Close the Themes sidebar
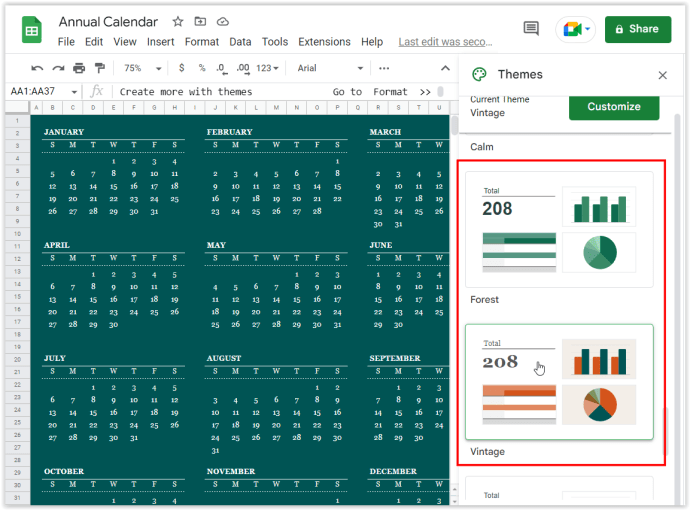Screen dimensions: 690x510 (662, 75)
